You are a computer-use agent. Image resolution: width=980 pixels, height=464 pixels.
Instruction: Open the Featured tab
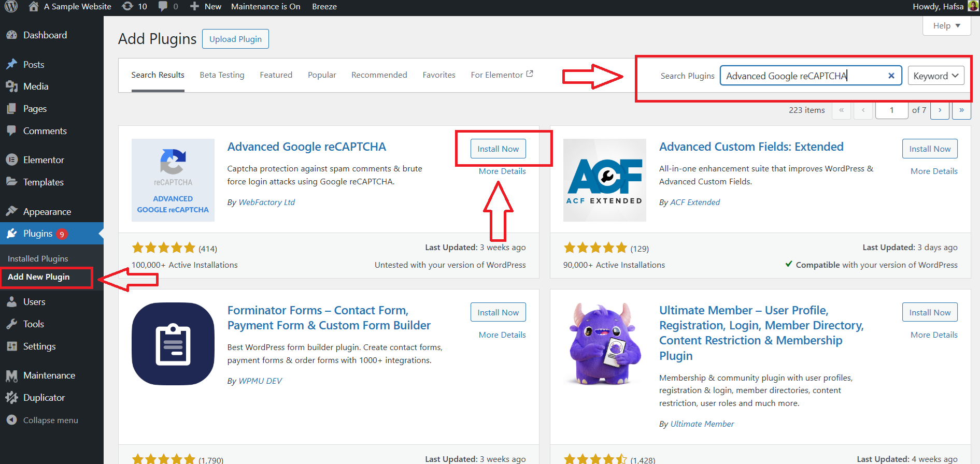tap(276, 75)
